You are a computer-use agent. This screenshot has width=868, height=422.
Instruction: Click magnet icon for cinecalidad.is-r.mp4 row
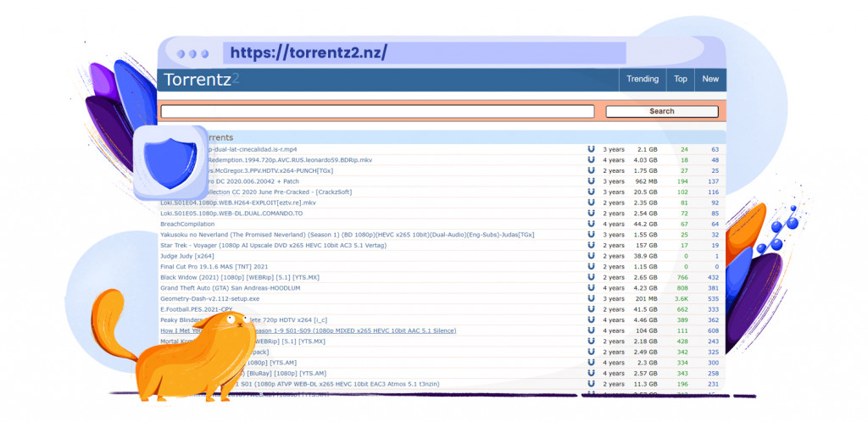pos(591,149)
